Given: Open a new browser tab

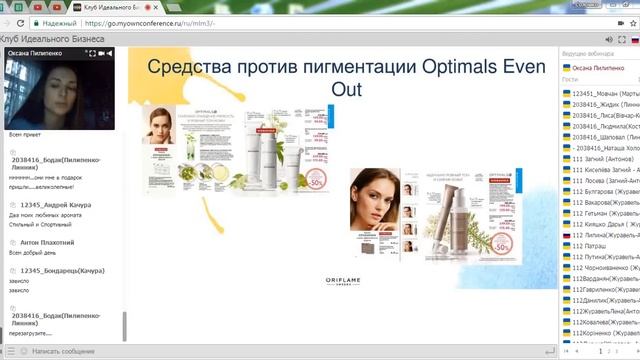Looking at the screenshot, I should click(174, 7).
